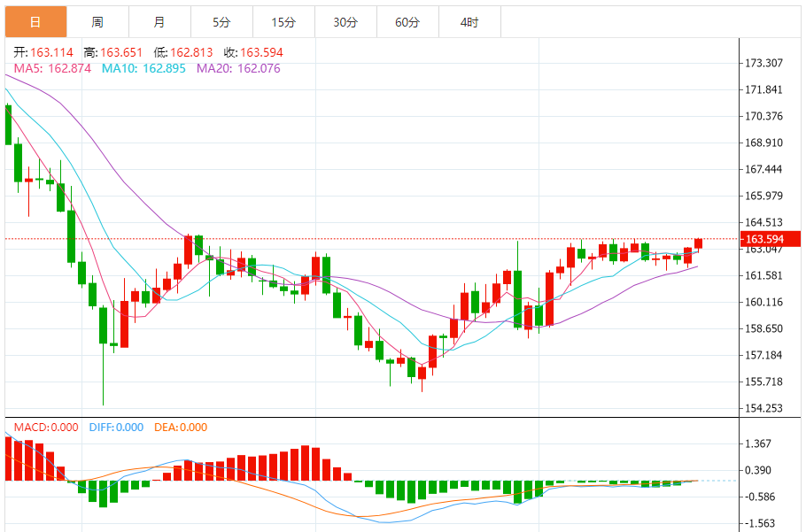Select the 15分 interval tab
This screenshot has width=806, height=532.
point(283,22)
